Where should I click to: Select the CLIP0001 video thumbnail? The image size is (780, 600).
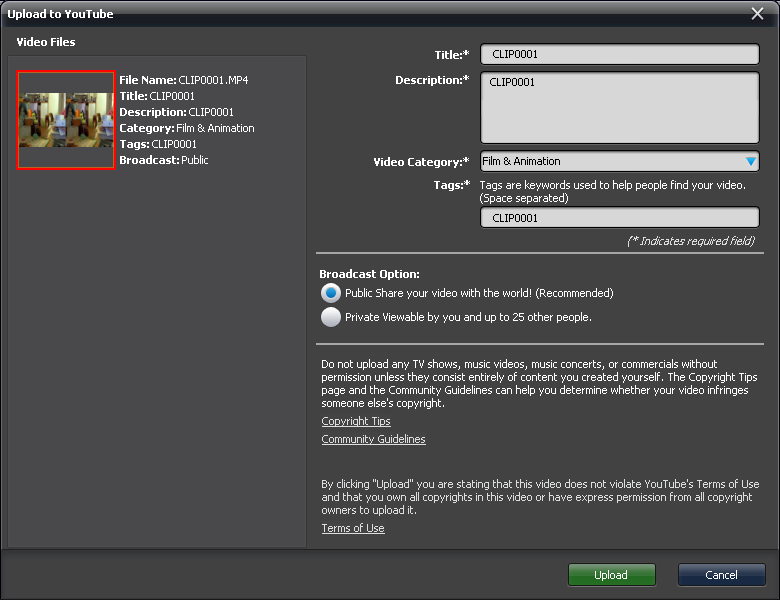[66, 120]
